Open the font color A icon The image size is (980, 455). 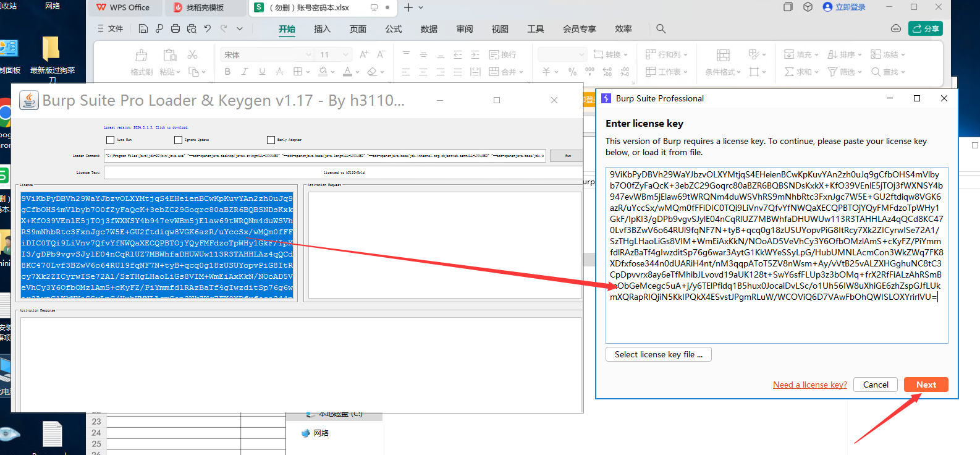click(x=347, y=72)
